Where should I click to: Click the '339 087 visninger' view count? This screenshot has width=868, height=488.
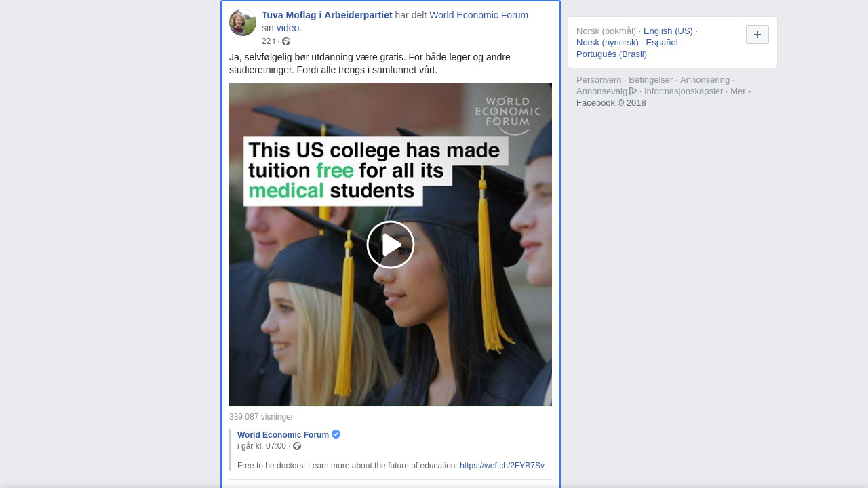pyautogui.click(x=261, y=417)
